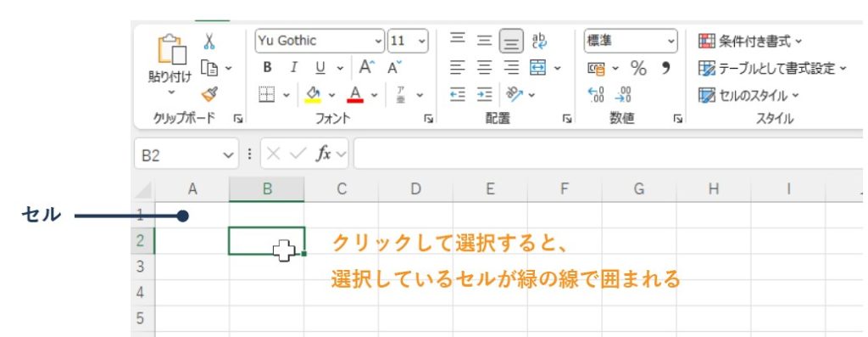The width and height of the screenshot is (868, 337).
Task: Expand underline style options arrow
Action: 340,68
